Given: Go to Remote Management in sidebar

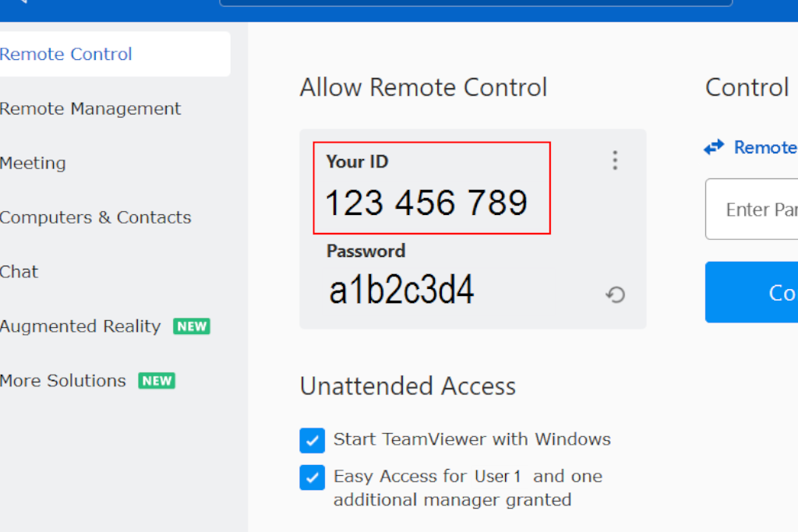Looking at the screenshot, I should [90, 108].
